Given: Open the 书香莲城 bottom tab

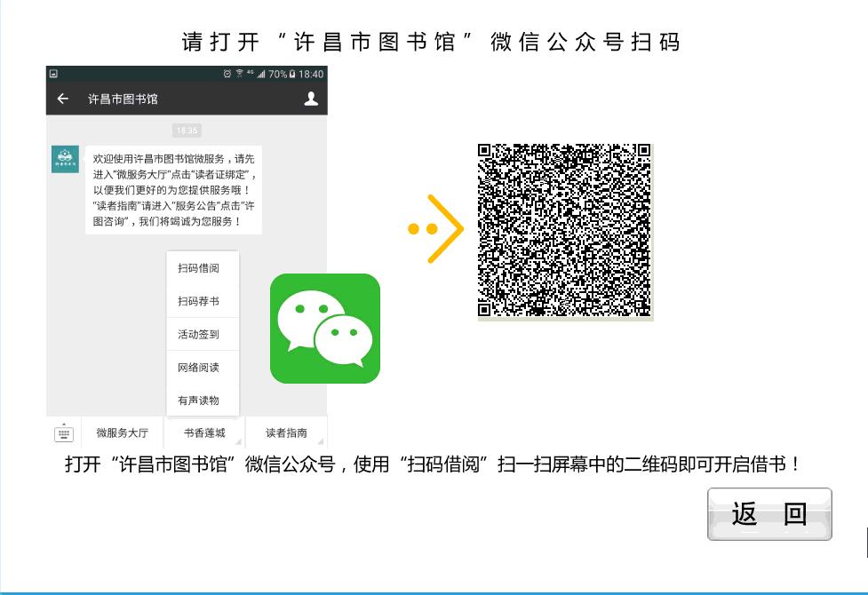Looking at the screenshot, I should (204, 432).
